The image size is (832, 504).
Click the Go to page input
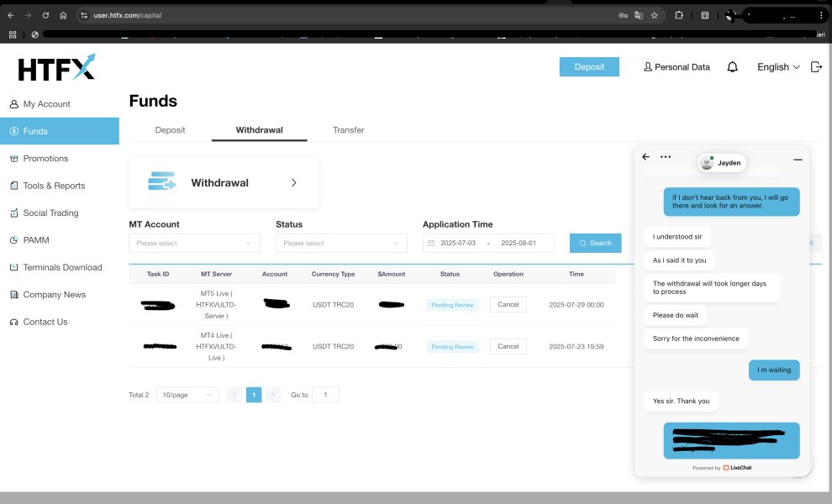point(325,395)
